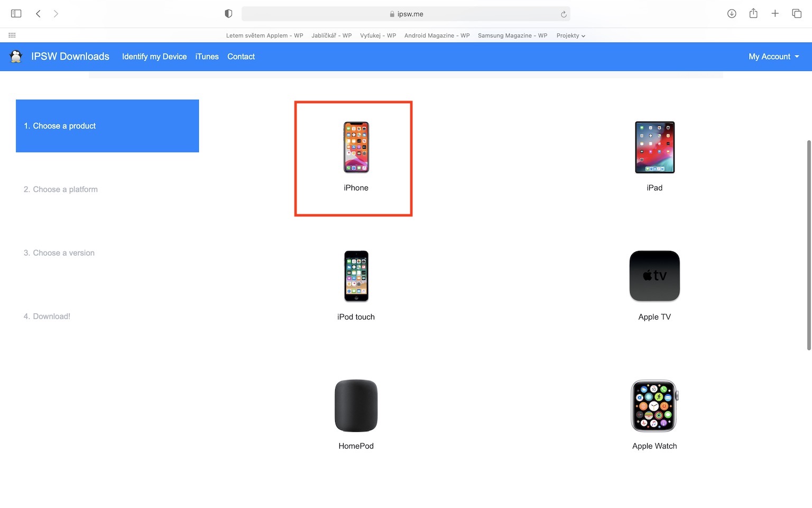Select the iPad product image
The width and height of the screenshot is (812, 508).
coord(654,147)
